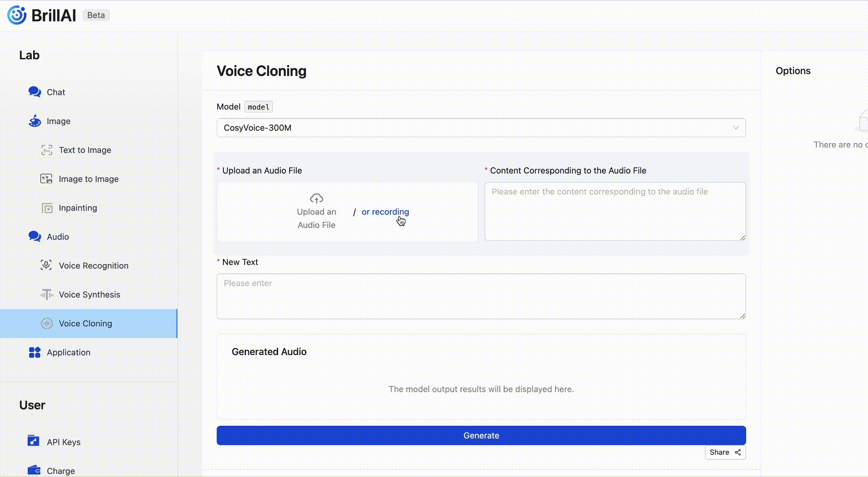The height and width of the screenshot is (477, 868).
Task: Click the Image to Image icon
Action: (x=47, y=179)
